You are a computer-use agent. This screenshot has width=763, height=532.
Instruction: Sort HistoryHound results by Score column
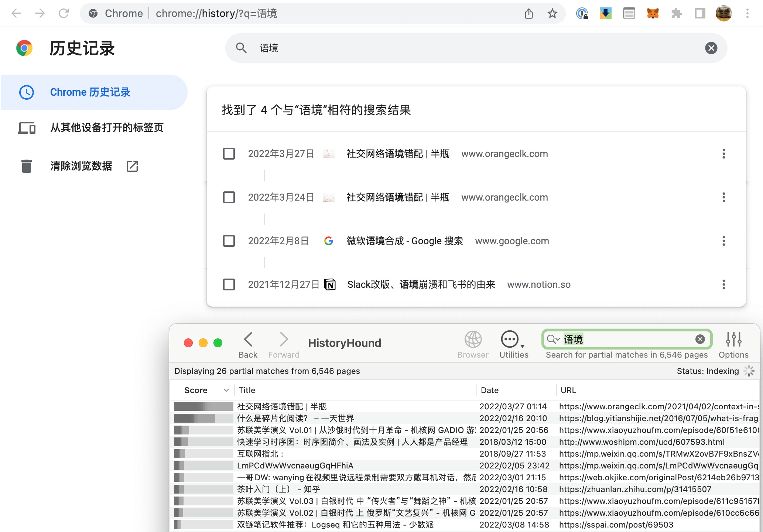coord(202,390)
